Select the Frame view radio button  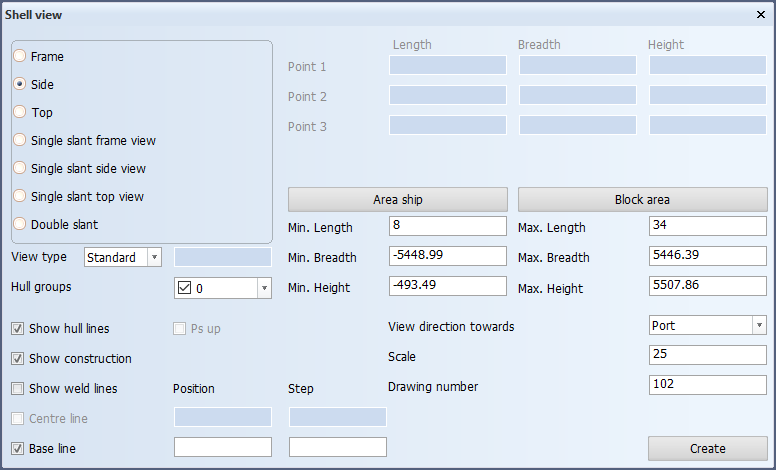pyautogui.click(x=20, y=57)
